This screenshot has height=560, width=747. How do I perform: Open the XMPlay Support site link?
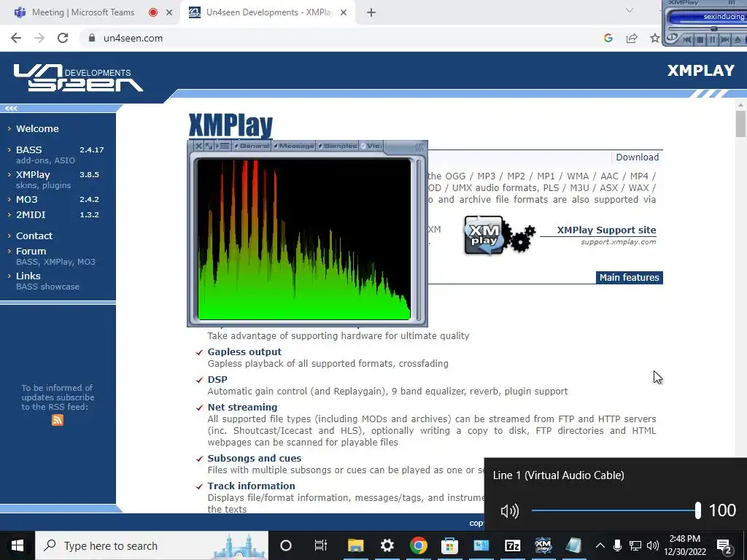coord(606,230)
